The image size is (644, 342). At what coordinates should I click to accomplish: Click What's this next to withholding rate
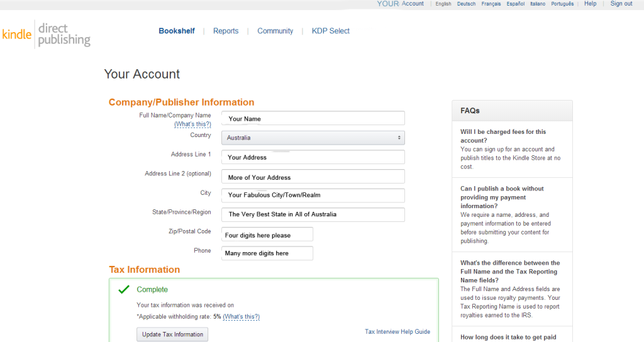[x=241, y=317]
